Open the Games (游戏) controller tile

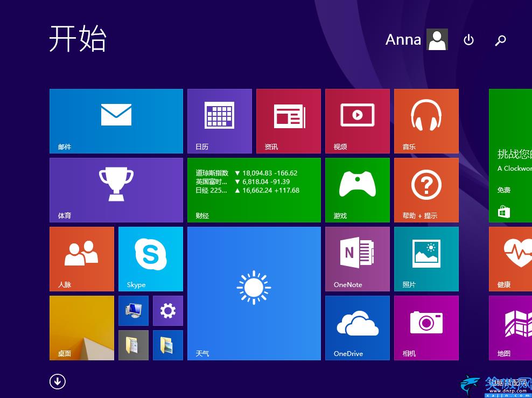(357, 190)
